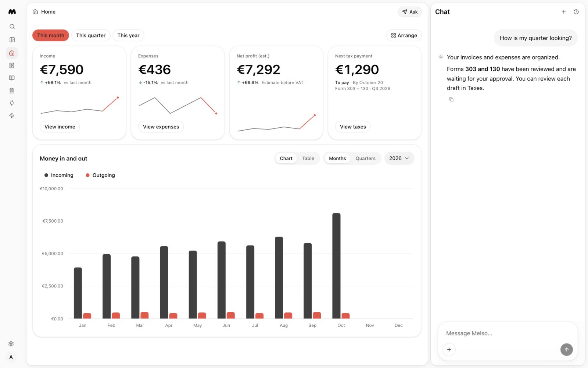Open search from the sidebar
The height and width of the screenshot is (368, 588).
coord(12,26)
